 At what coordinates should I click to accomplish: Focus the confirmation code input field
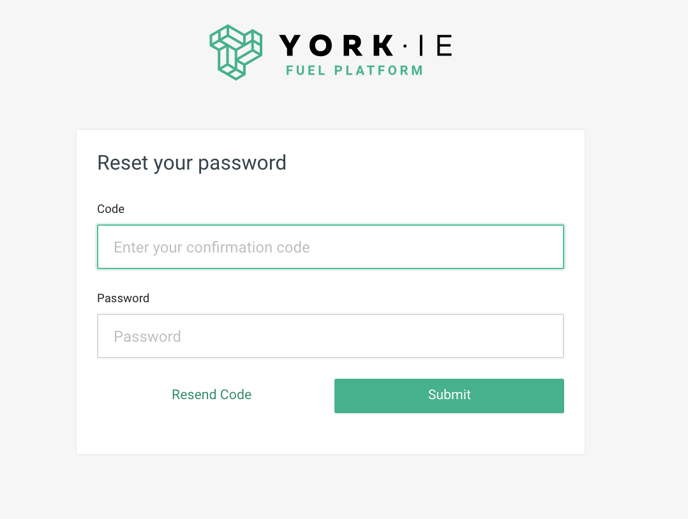[x=330, y=247]
